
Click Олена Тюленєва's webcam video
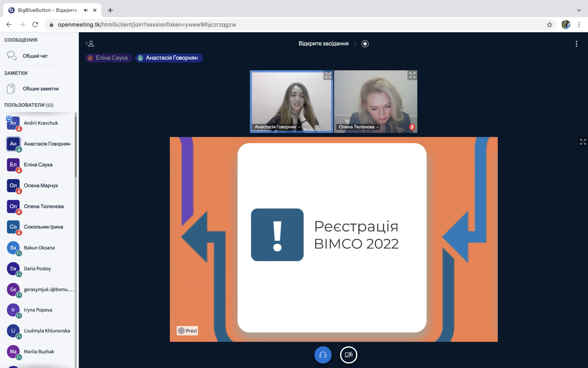tap(376, 101)
